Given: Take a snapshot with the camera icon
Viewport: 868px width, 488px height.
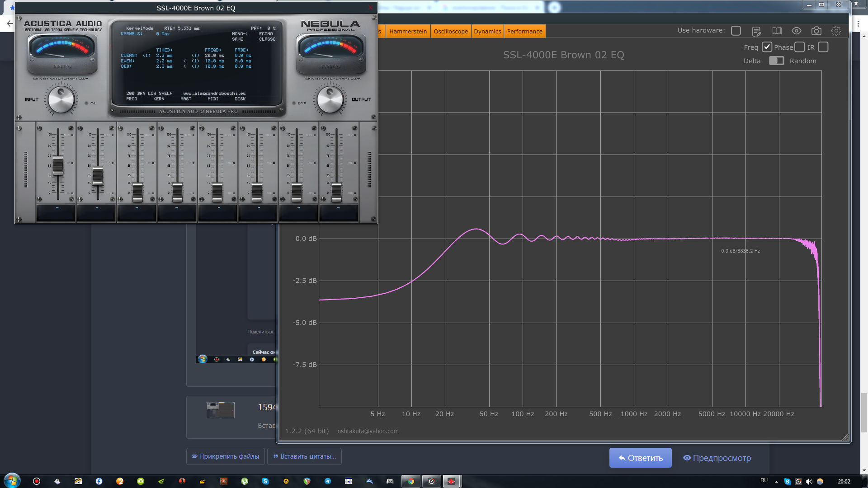Looking at the screenshot, I should (816, 31).
